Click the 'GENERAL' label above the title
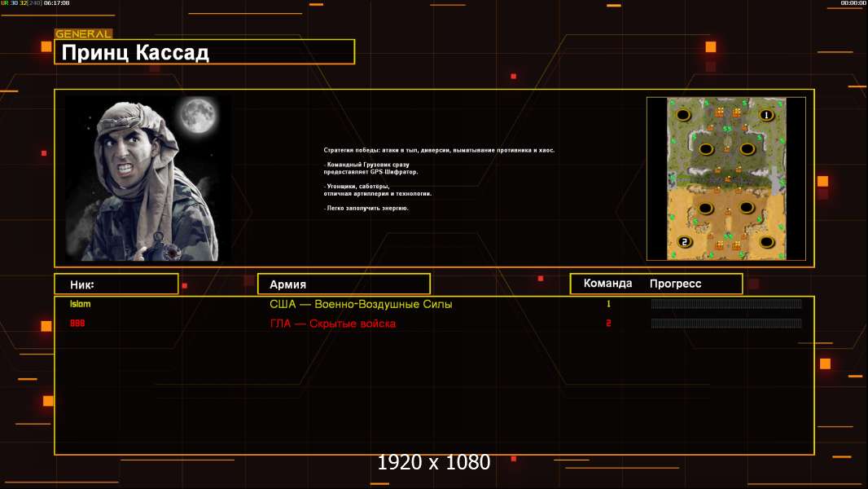This screenshot has height=489, width=868. tap(83, 33)
